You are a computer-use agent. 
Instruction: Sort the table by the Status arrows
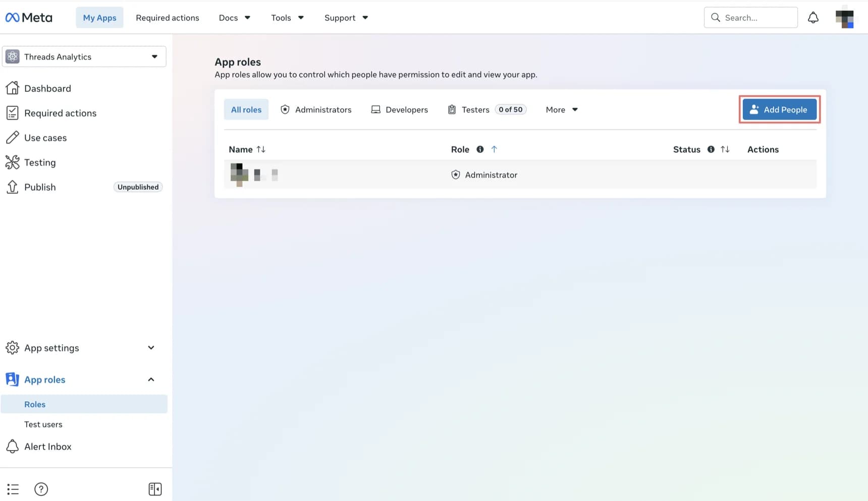(725, 149)
